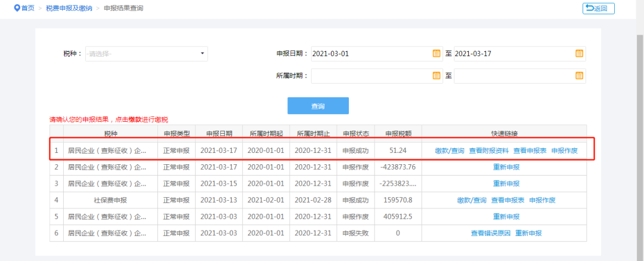The image size is (644, 261).
Task: Click the 所属时期起 column header
Action: pyautogui.click(x=266, y=134)
